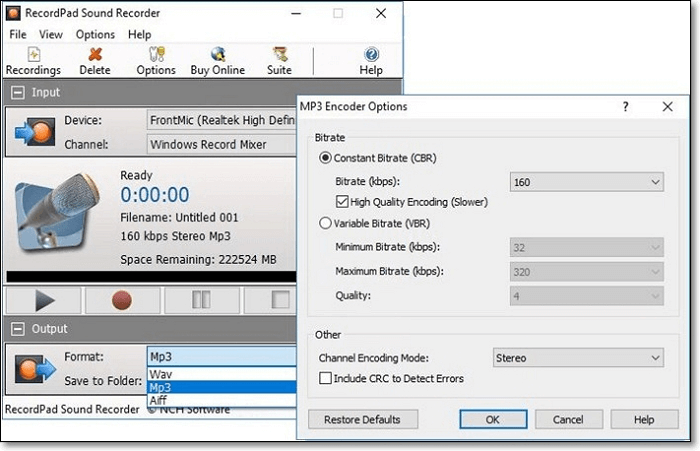Start recording with the red Record button
The height and width of the screenshot is (451, 700).
(122, 298)
